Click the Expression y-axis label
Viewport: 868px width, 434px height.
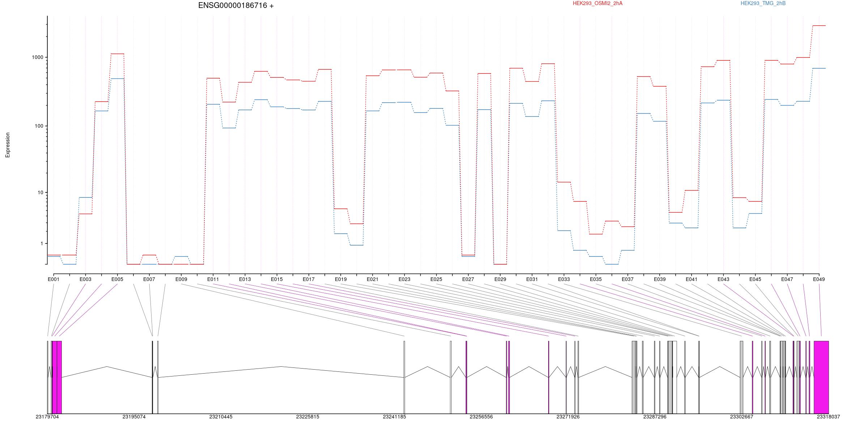coord(8,145)
